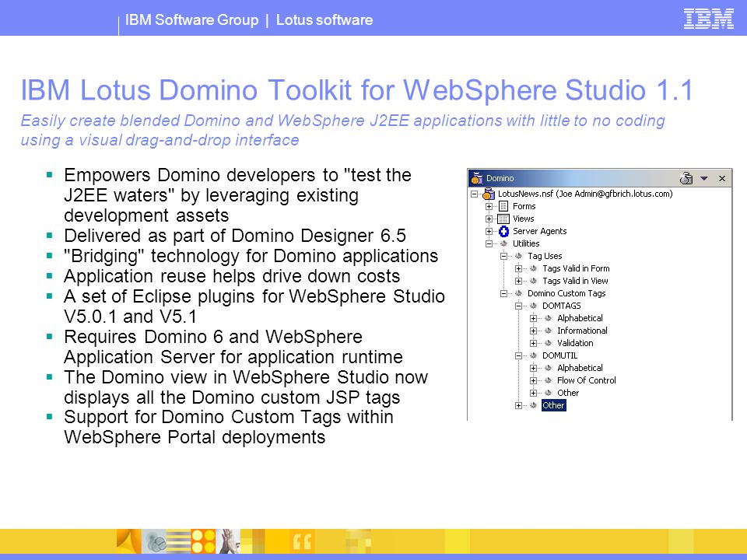Click the Domino Custom Tags gear icon
Viewport: 747px width, 560px height.
tap(518, 293)
